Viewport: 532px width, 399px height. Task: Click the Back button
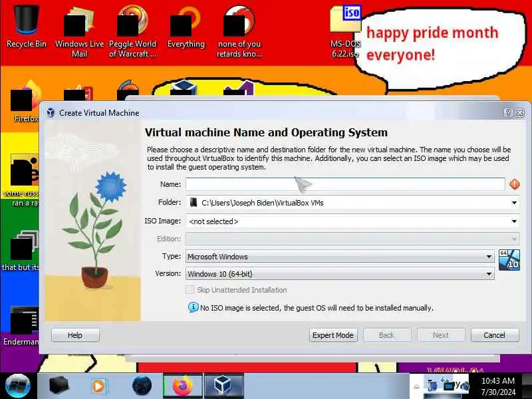coord(387,335)
